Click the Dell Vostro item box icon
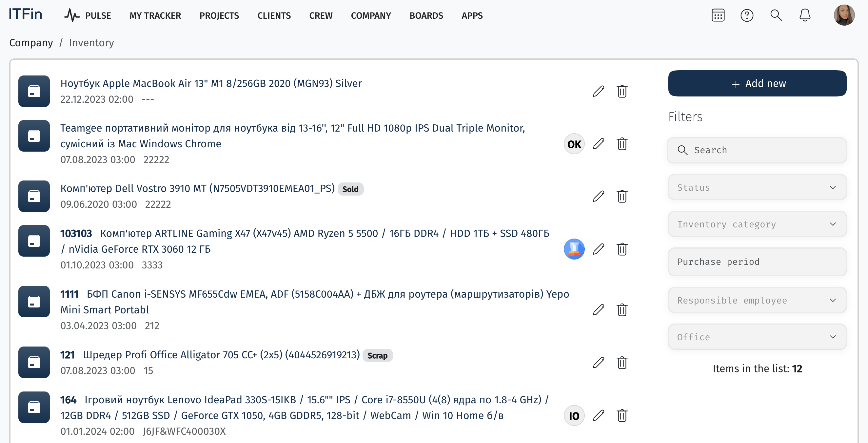Viewport: 868px width, 443px height. pyautogui.click(x=34, y=196)
